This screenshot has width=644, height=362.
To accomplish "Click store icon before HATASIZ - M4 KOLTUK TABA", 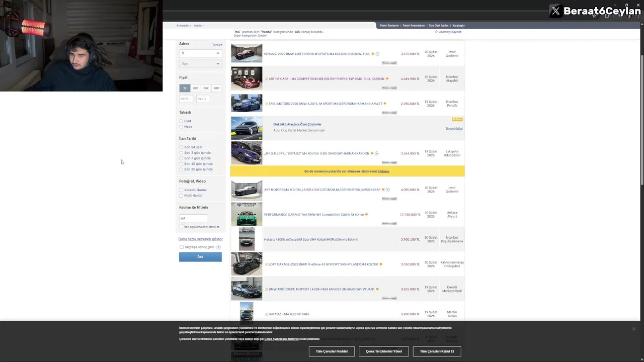I will click(267, 314).
